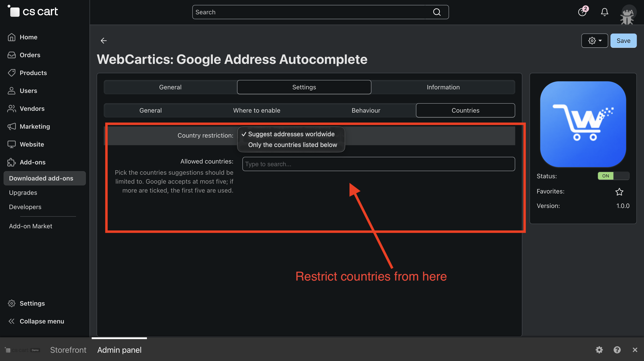Click the Allowed countries search field
Viewport: 644px width, 361px height.
coord(379,164)
